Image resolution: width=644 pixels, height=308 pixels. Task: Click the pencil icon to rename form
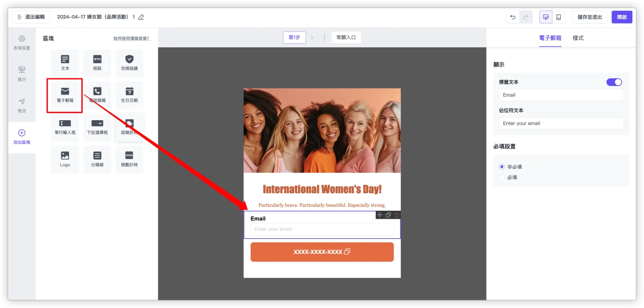[141, 17]
